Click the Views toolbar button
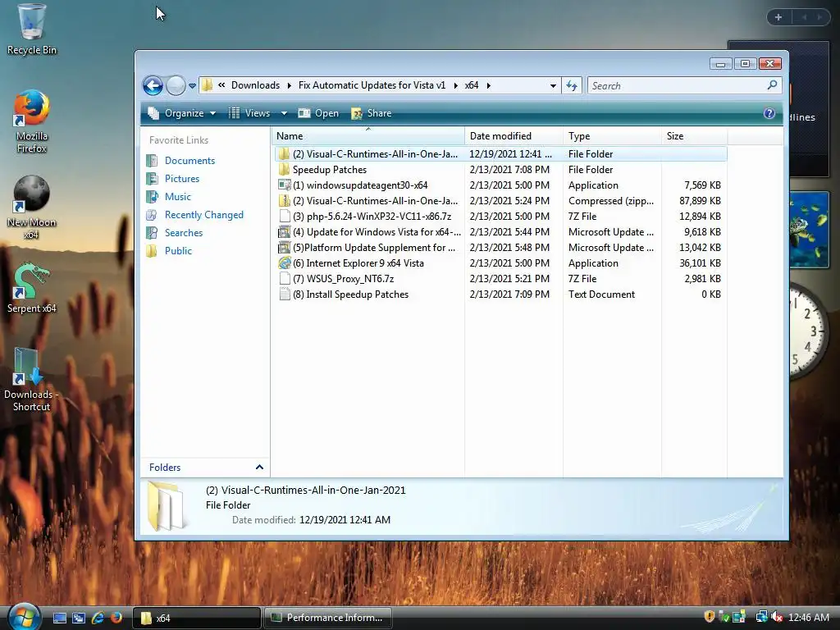Viewport: 840px width, 630px height. pyautogui.click(x=249, y=113)
